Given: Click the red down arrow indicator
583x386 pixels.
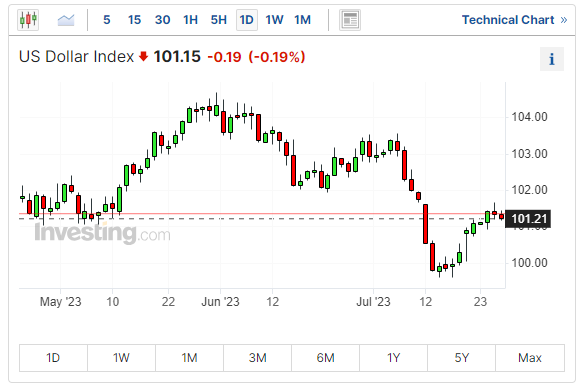Looking at the screenshot, I should (x=144, y=57).
